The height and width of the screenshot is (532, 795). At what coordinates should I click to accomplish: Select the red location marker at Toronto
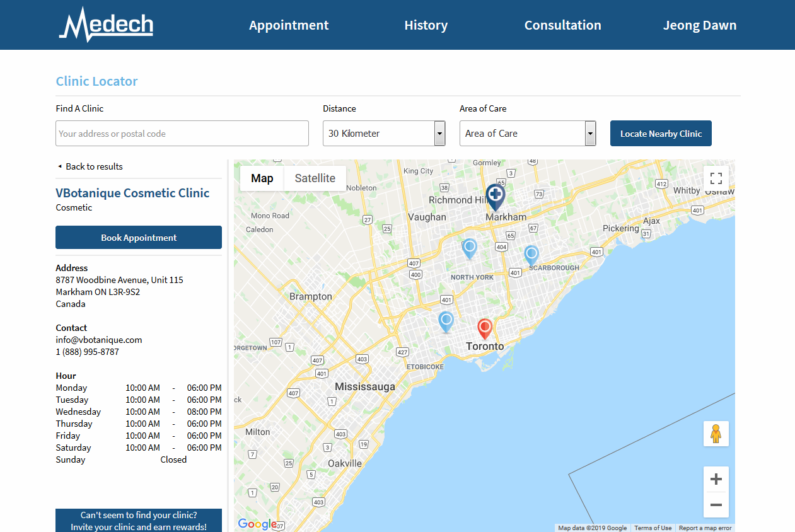(485, 328)
